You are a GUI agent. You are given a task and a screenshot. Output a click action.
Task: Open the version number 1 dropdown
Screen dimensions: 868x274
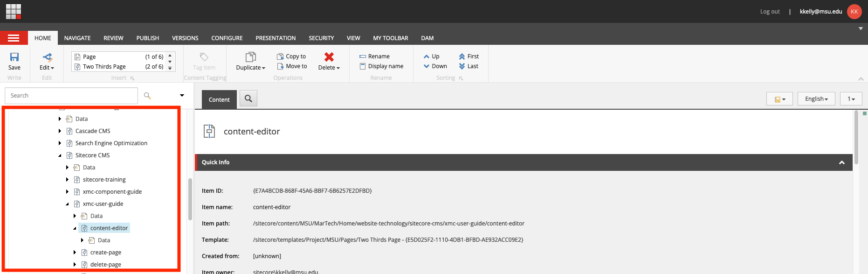pos(851,99)
